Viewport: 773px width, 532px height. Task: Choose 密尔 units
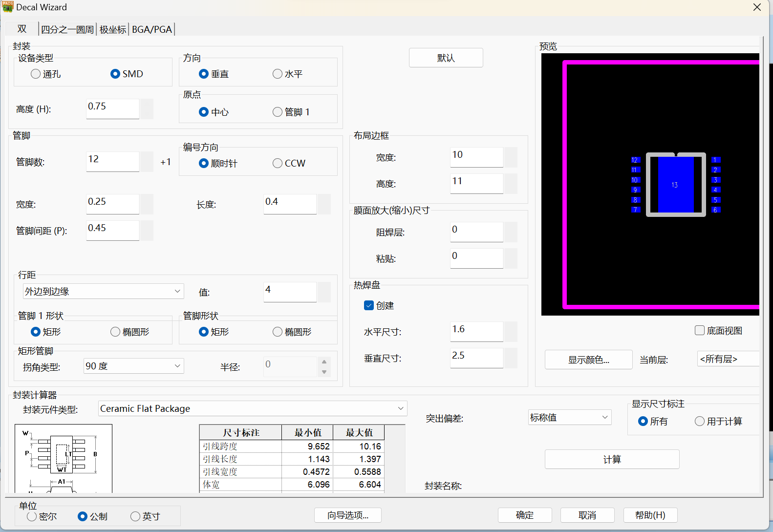tap(42, 516)
